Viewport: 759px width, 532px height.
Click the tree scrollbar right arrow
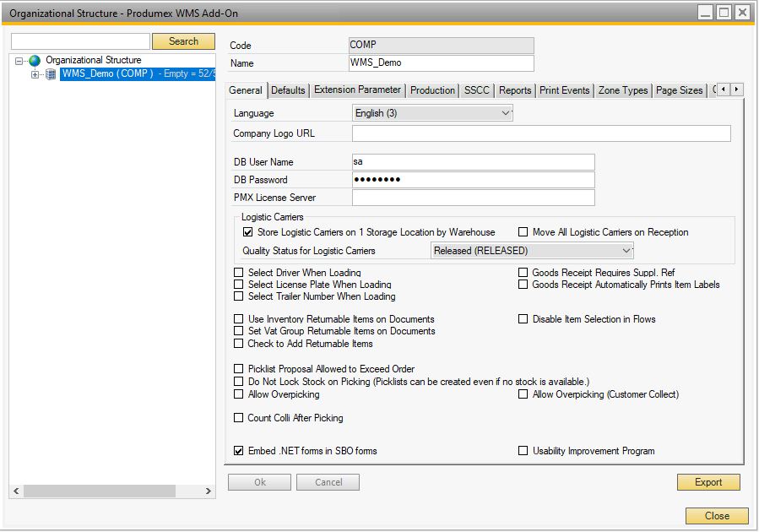coord(209,491)
